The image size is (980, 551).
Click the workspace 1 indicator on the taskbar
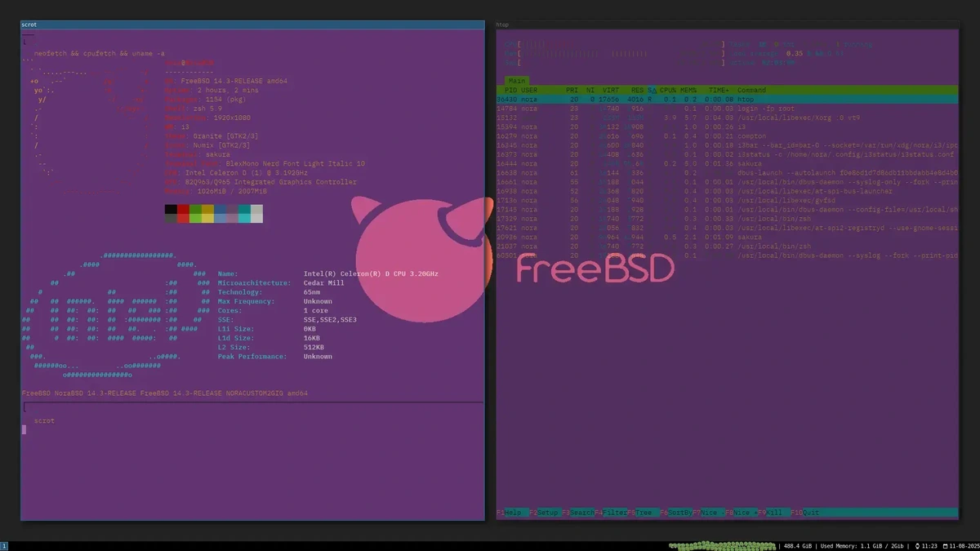tap(4, 544)
